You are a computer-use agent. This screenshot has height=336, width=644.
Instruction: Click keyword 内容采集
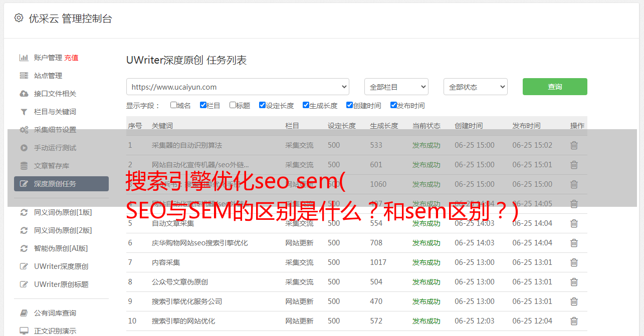[x=166, y=262]
